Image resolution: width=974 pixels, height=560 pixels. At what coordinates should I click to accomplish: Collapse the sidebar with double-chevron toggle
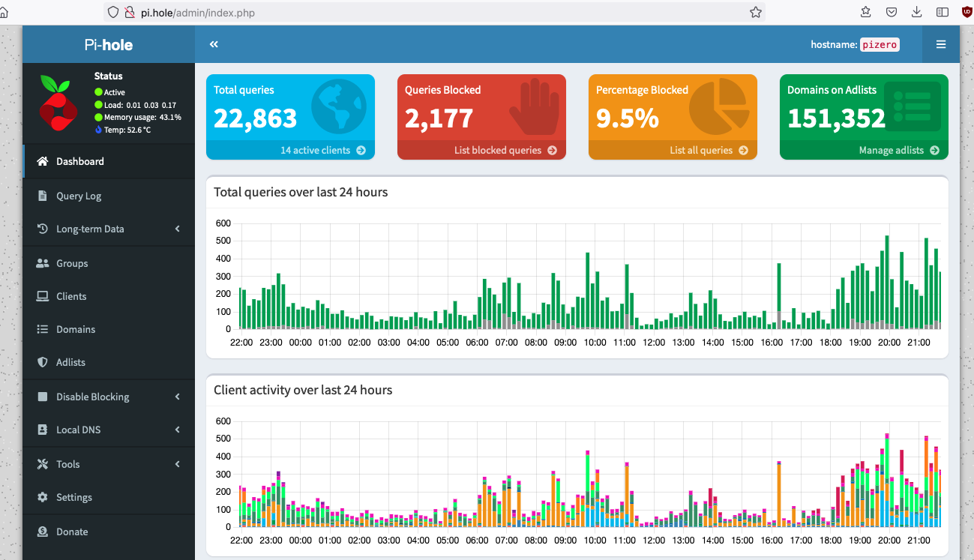[214, 44]
